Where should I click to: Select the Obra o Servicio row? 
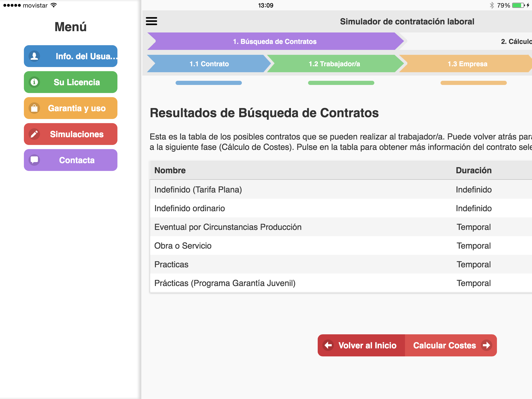pos(341,245)
